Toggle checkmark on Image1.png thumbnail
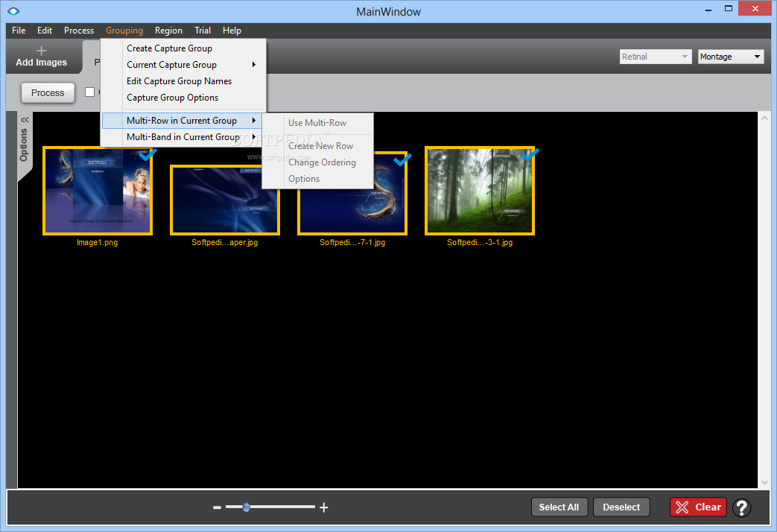 point(148,155)
